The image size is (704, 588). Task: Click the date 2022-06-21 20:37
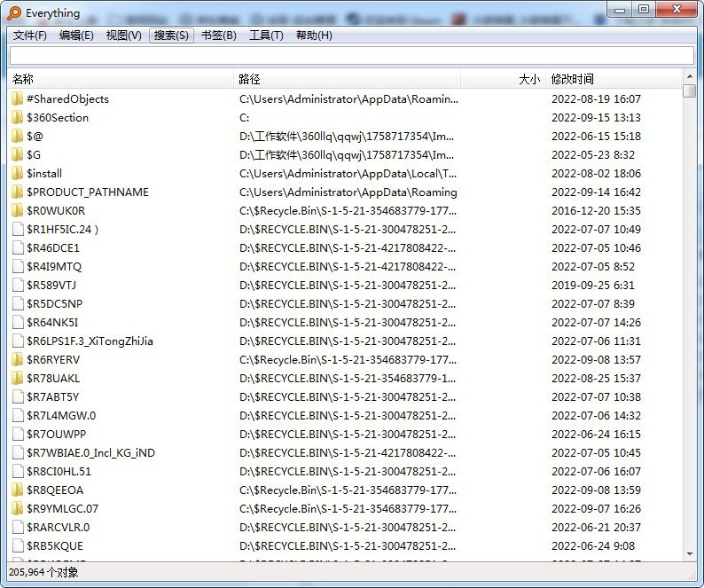(x=596, y=528)
